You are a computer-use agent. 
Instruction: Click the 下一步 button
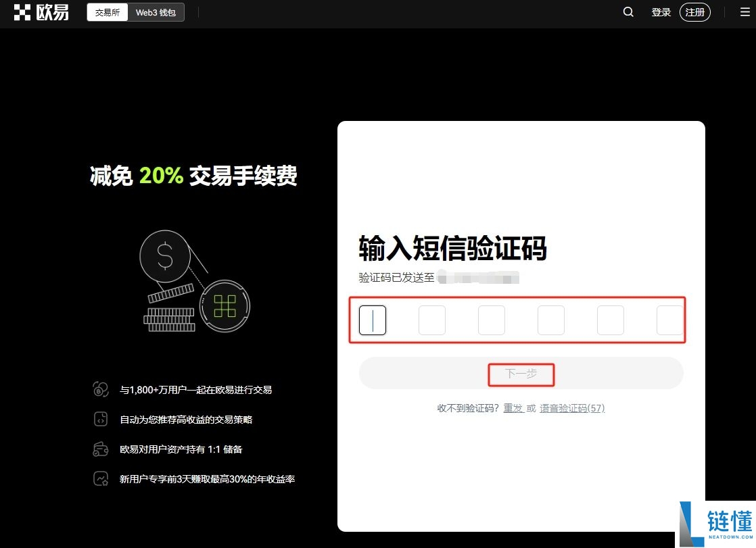click(521, 373)
